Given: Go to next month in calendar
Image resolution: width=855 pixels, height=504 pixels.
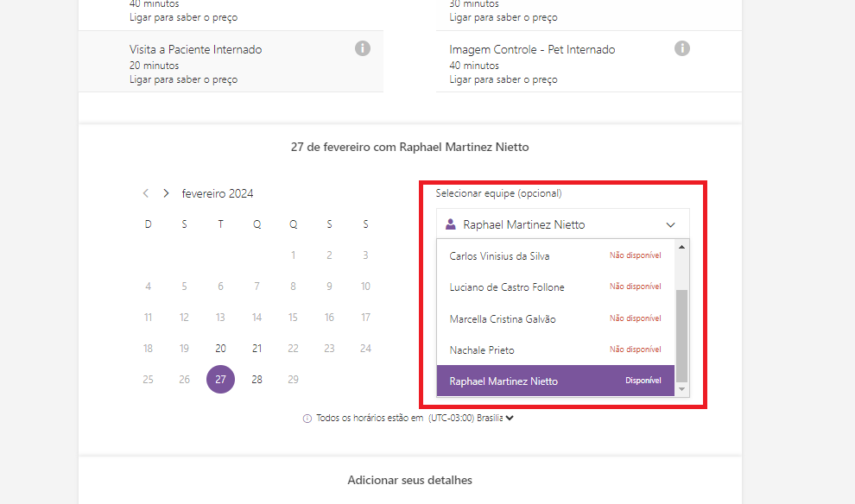Looking at the screenshot, I should point(166,193).
